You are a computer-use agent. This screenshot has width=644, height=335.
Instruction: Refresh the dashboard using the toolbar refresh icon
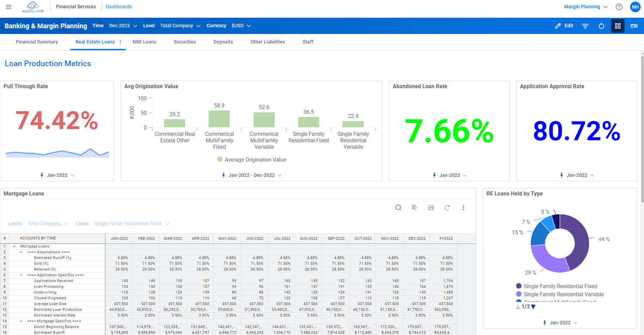[x=601, y=26]
